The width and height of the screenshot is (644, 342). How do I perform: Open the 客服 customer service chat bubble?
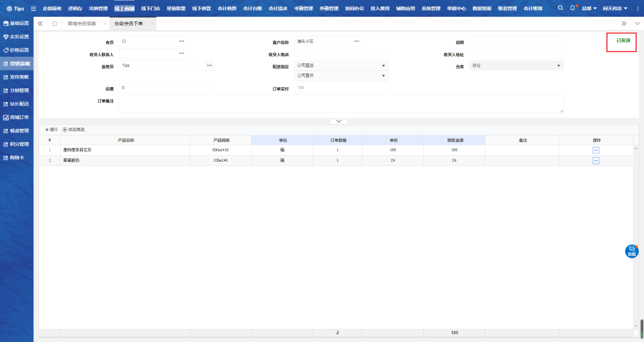pyautogui.click(x=631, y=251)
